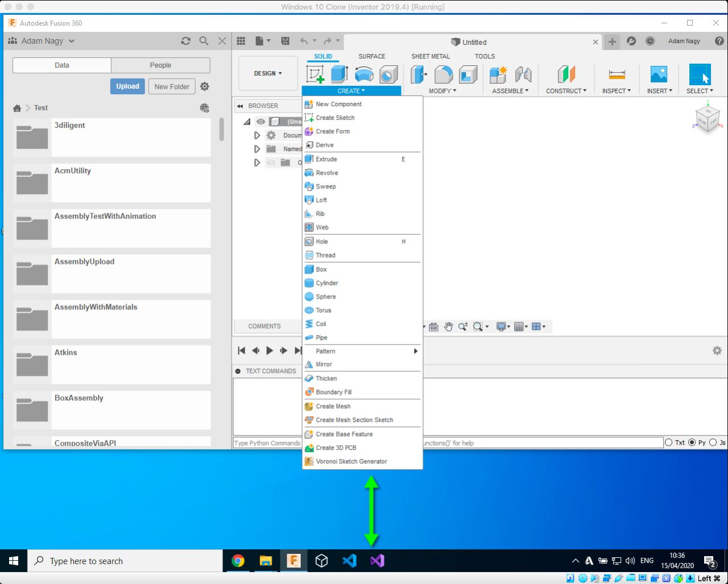
Task: Switch to the SURFACE tab
Action: coord(372,56)
